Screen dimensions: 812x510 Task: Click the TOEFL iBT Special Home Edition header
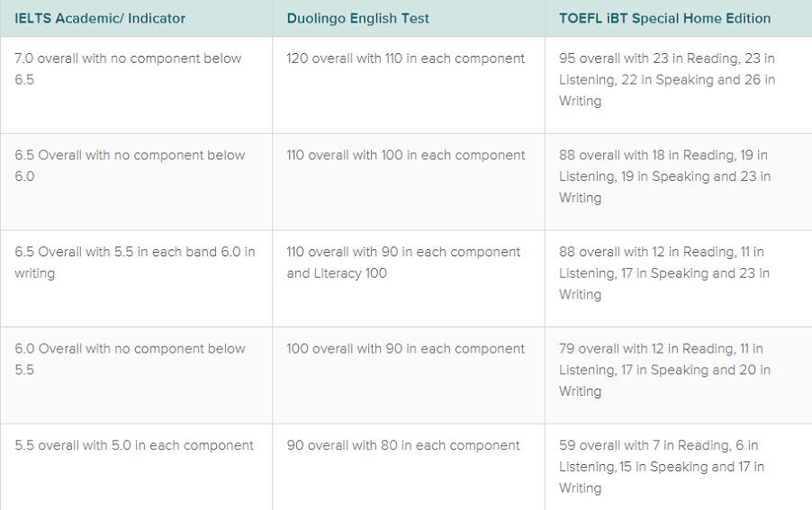tap(664, 18)
